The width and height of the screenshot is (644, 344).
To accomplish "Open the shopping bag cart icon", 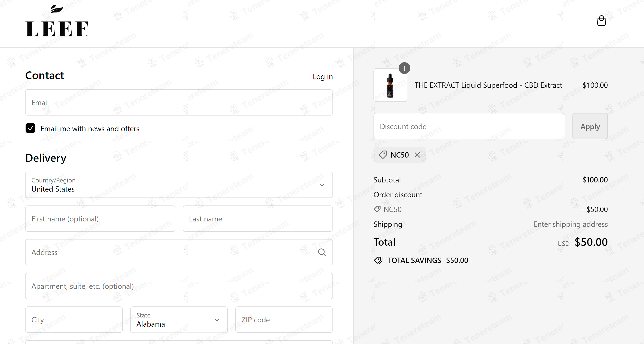I will 601,21.
